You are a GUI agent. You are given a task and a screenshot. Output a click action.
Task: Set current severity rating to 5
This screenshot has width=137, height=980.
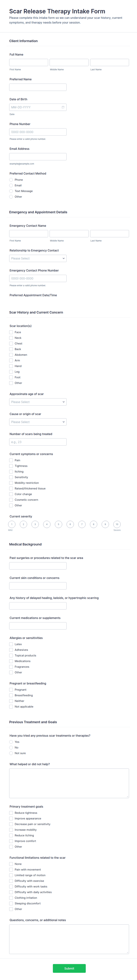tap(58, 524)
